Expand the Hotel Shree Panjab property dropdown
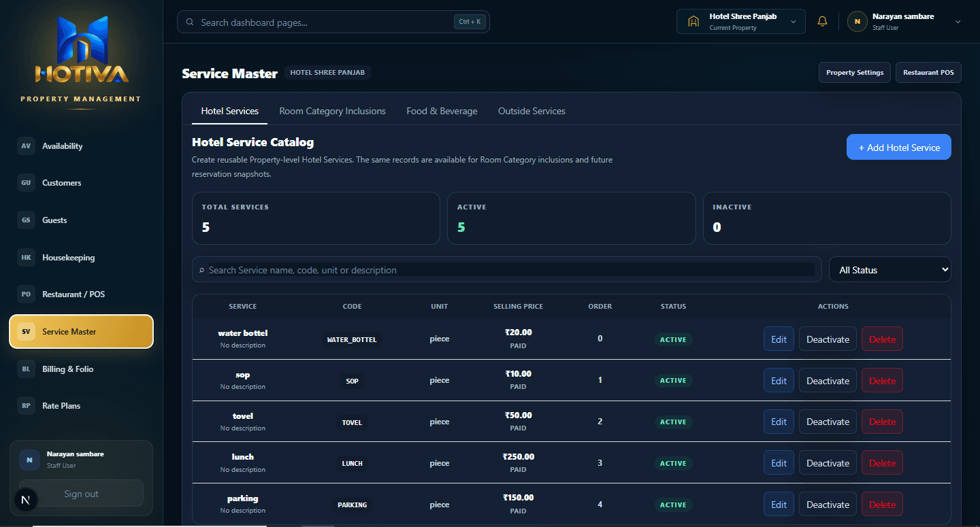The height and width of the screenshot is (527, 980). coord(740,21)
